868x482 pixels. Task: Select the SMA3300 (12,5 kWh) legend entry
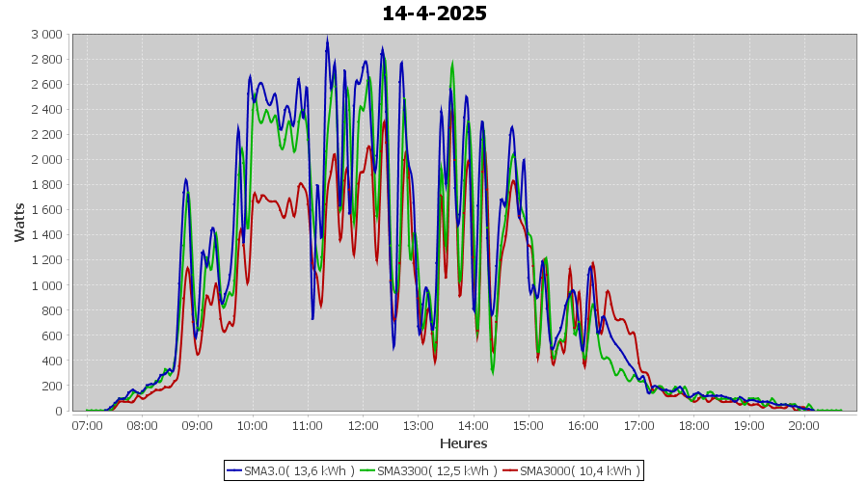click(428, 471)
